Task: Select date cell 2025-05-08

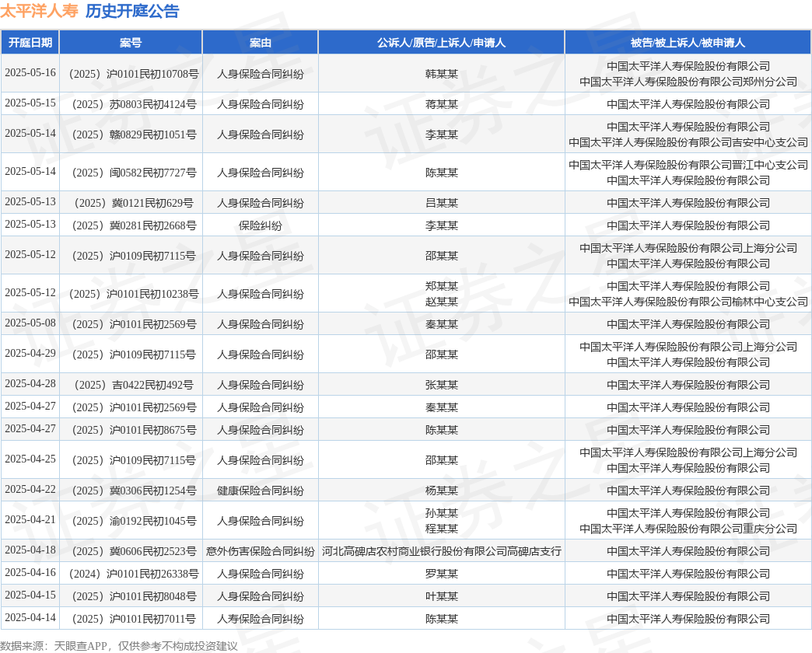Action: click(30, 323)
